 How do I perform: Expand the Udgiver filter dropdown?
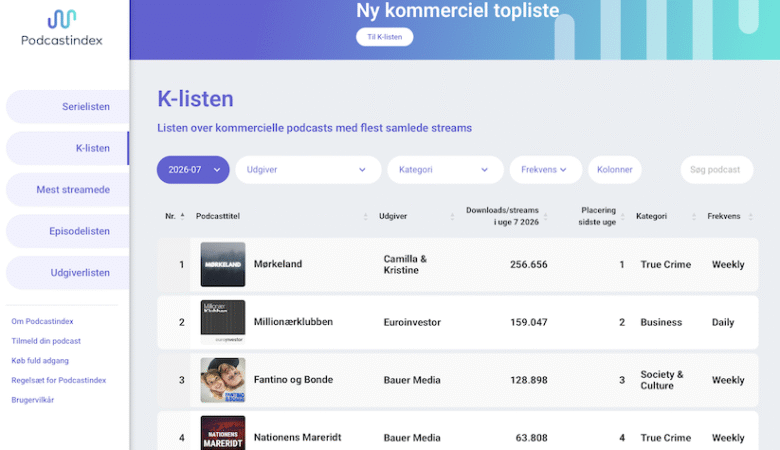pyautogui.click(x=307, y=170)
